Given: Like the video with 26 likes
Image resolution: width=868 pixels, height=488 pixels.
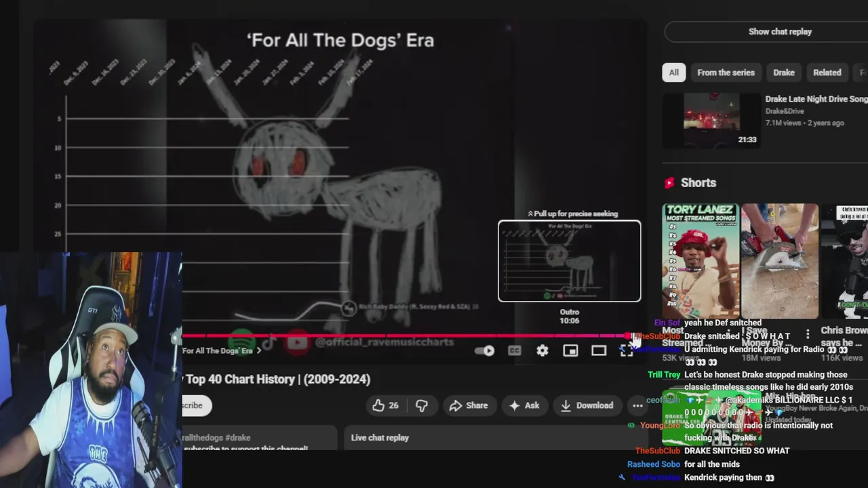Looking at the screenshot, I should pyautogui.click(x=385, y=405).
